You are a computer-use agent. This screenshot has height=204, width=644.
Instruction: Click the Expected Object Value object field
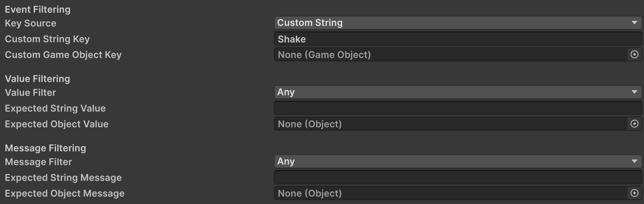pyautogui.click(x=450, y=124)
